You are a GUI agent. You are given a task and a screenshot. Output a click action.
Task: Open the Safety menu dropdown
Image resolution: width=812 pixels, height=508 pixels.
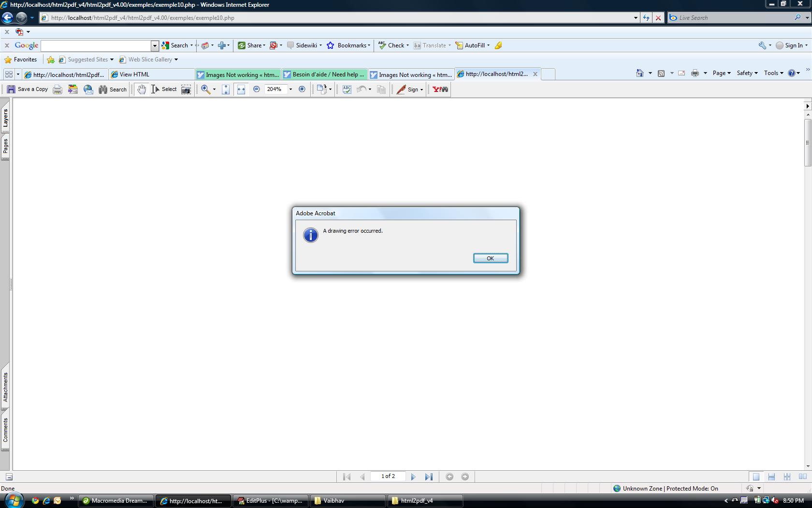coord(747,73)
